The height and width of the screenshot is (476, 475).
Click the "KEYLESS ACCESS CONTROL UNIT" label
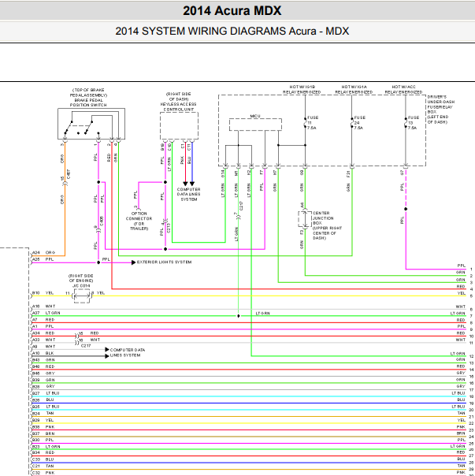pos(179,106)
